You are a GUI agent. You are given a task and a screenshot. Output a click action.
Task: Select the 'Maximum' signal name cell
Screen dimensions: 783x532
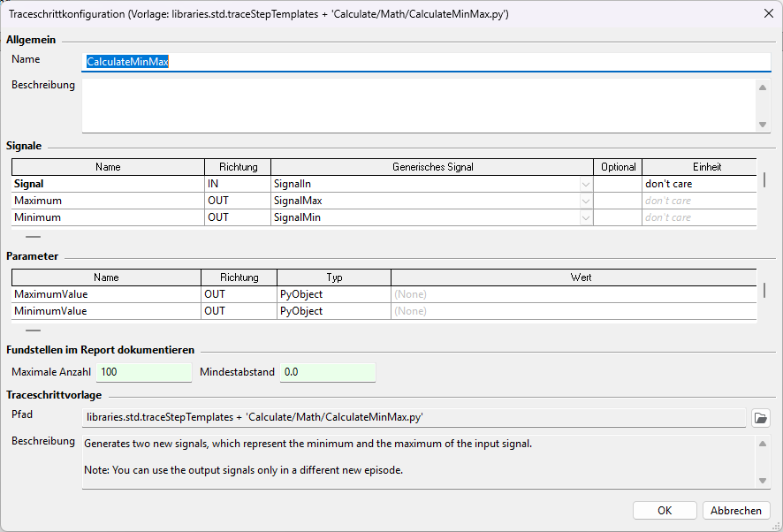[108, 201]
